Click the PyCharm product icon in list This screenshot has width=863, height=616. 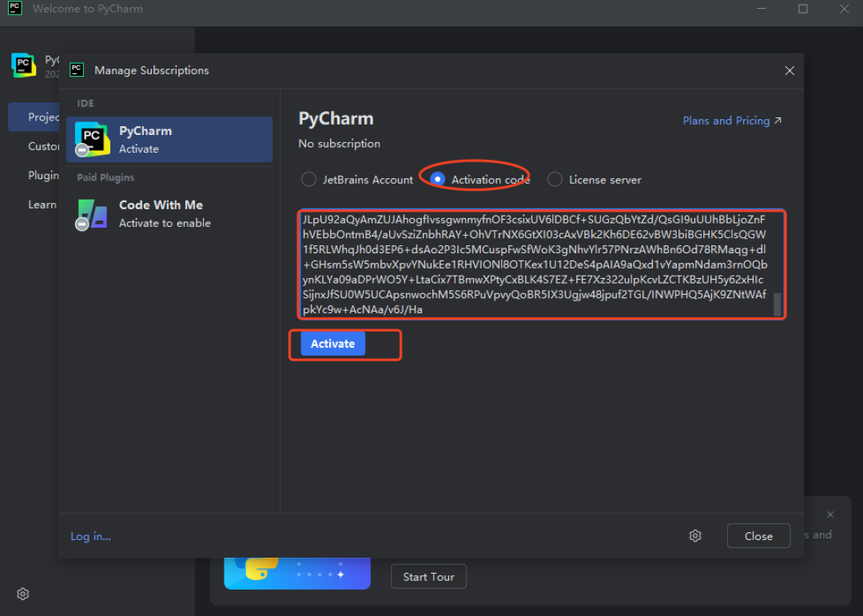[x=92, y=139]
